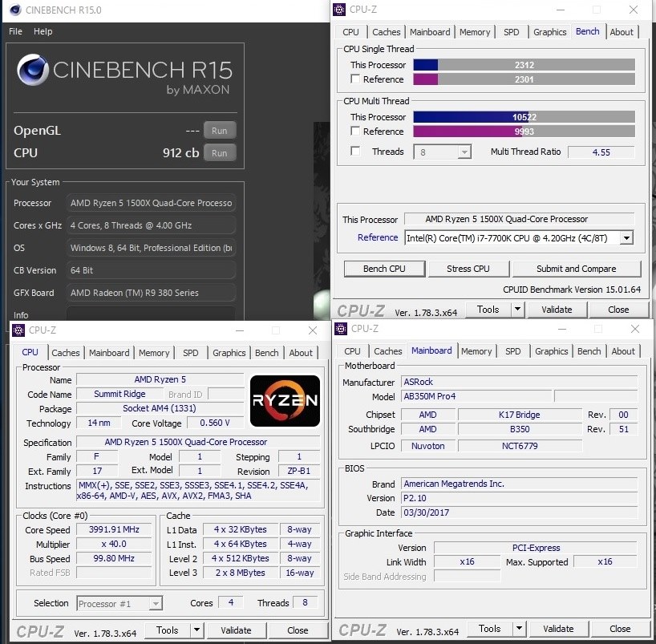Close the CPU-Z Bench window with X
The height and width of the screenshot is (644, 656).
[x=634, y=10]
